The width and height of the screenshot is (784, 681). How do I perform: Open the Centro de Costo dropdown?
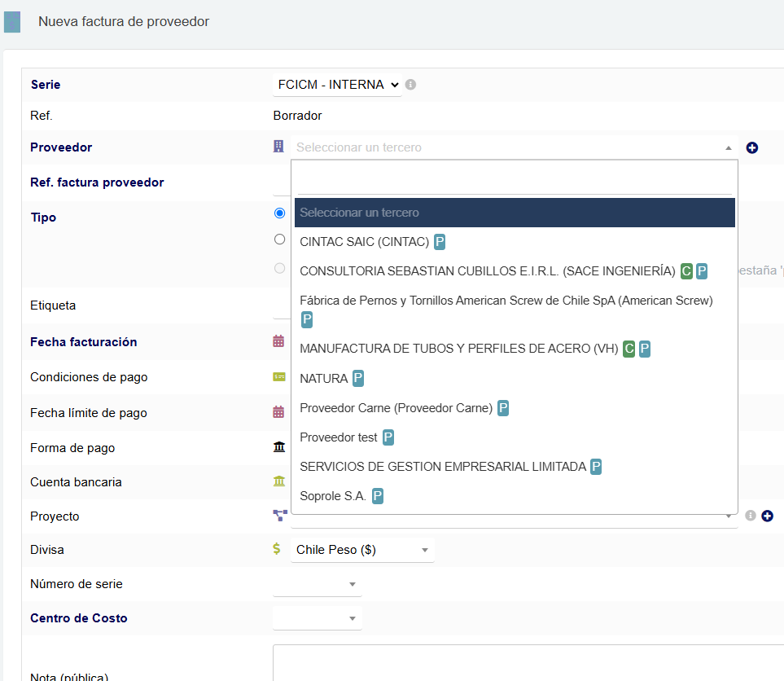pyautogui.click(x=318, y=618)
